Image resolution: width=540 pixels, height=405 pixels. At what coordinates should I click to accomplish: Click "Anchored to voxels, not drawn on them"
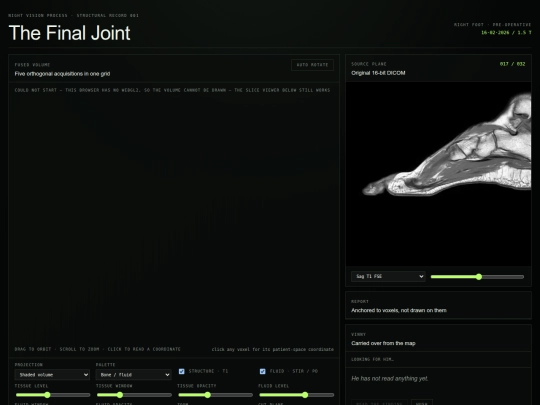pyautogui.click(x=399, y=310)
